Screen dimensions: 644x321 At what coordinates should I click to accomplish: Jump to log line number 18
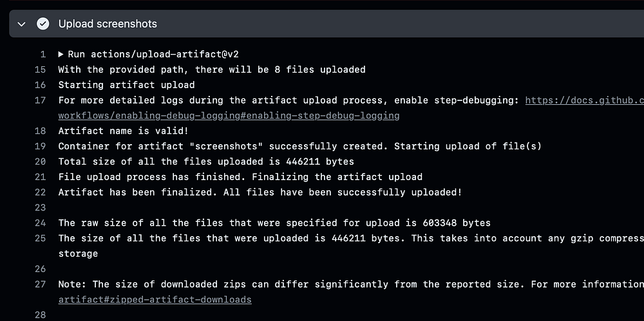(40, 131)
